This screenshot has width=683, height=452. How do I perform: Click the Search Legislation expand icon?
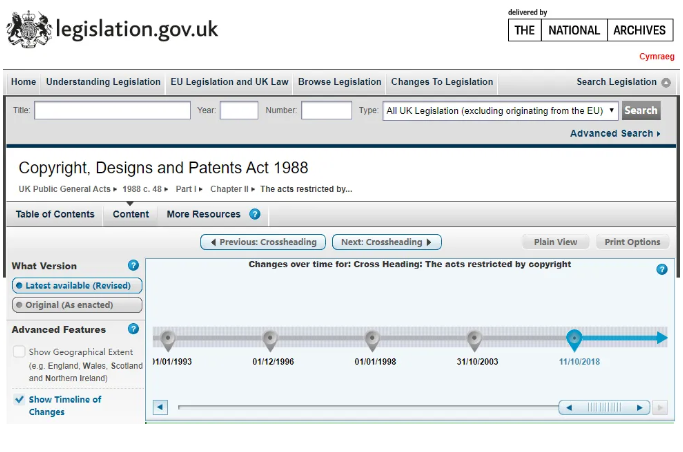(667, 83)
